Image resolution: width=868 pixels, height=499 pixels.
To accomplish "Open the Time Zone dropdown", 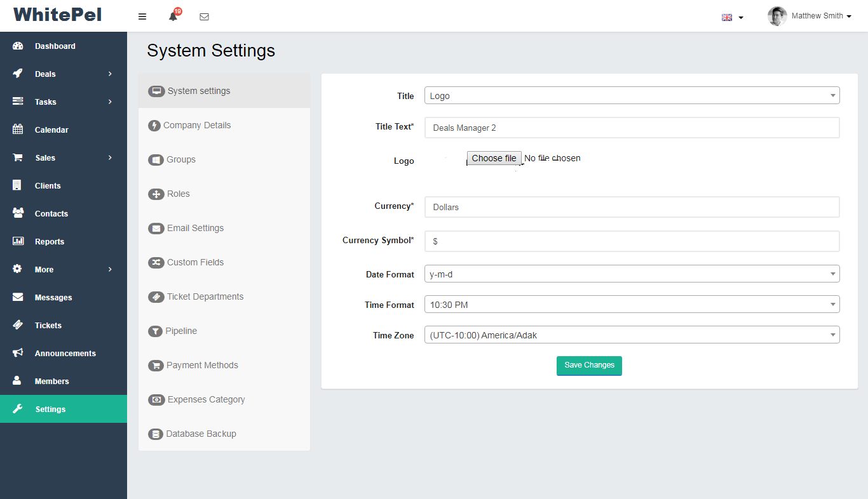I will click(x=632, y=335).
